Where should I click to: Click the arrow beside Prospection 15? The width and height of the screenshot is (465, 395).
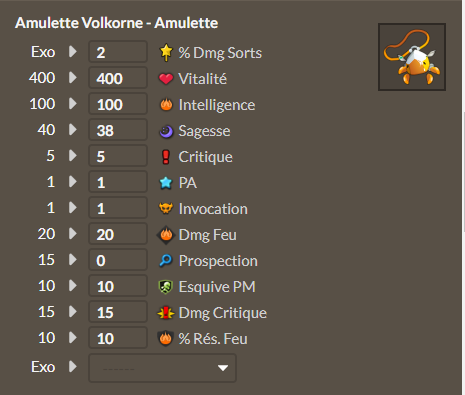click(x=73, y=259)
